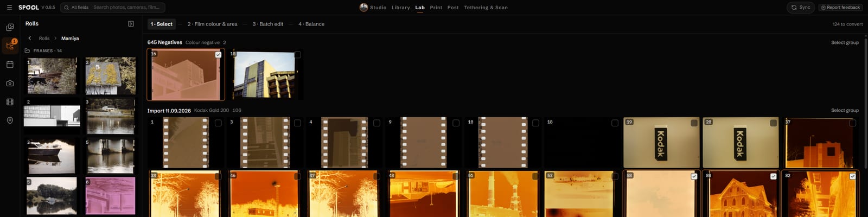The height and width of the screenshot is (217, 868).
Task: Click the '645 Negatives' group title
Action: [x=165, y=42]
